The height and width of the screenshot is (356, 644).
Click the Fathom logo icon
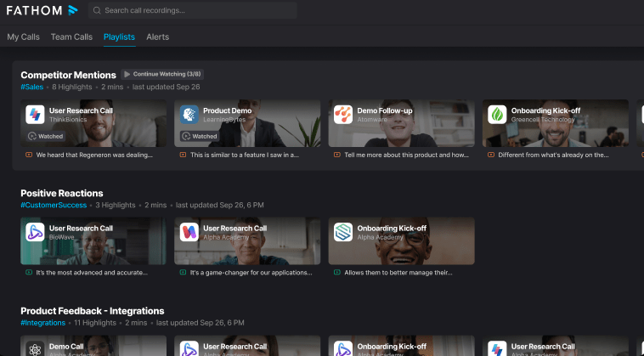click(73, 10)
